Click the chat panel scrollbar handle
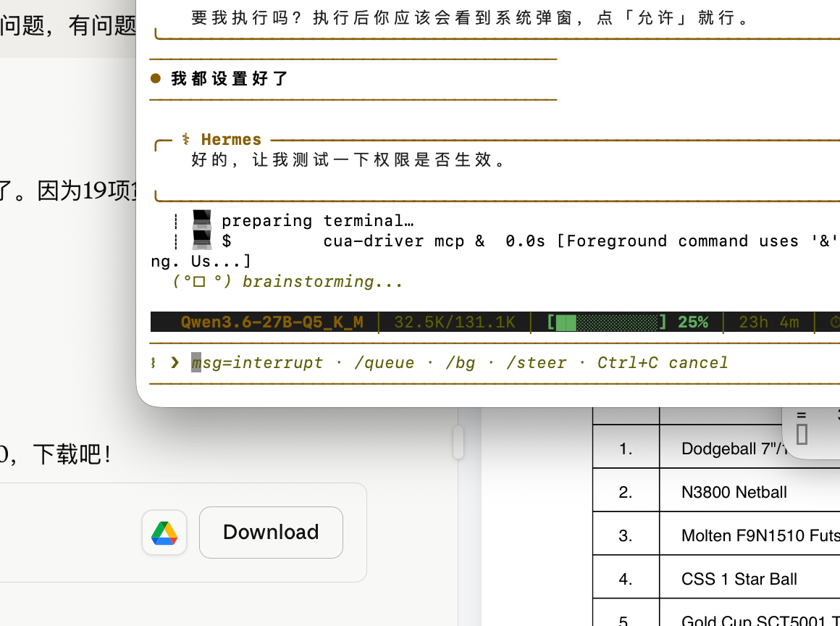The height and width of the screenshot is (626, 840). click(458, 442)
